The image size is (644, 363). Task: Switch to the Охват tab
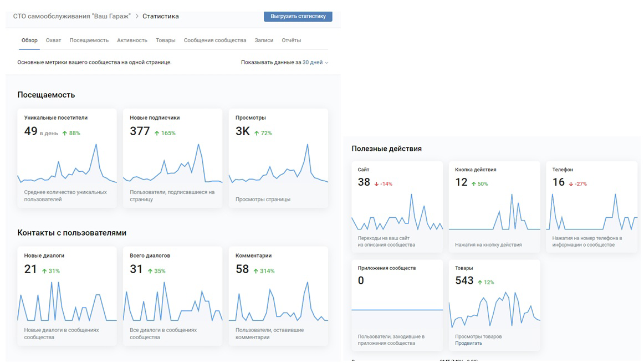(53, 40)
